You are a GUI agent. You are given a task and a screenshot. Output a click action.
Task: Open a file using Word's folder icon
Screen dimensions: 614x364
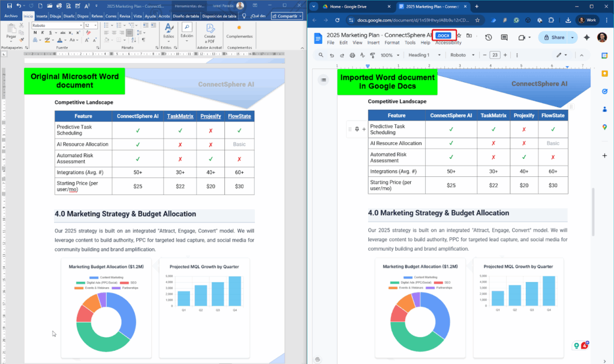point(50,6)
